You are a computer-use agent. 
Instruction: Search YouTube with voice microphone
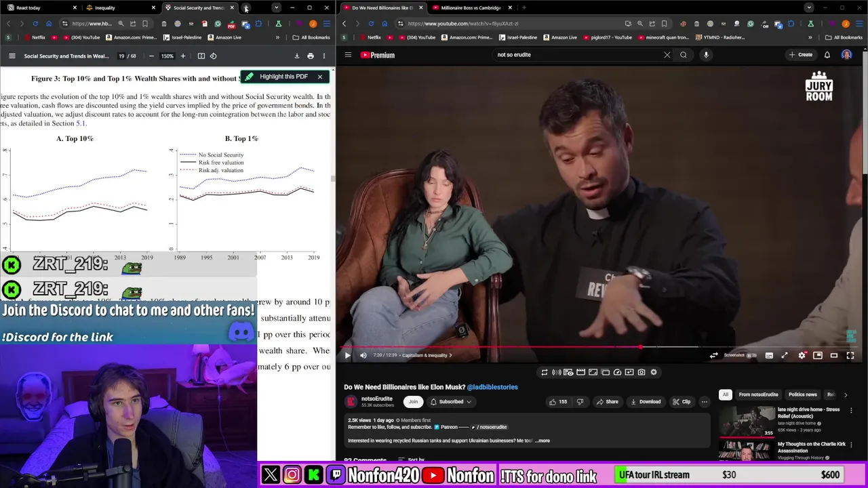click(706, 55)
